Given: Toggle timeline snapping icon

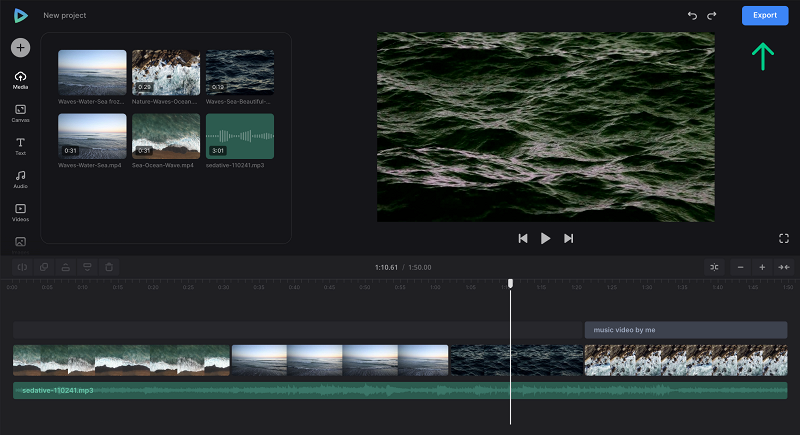Looking at the screenshot, I should point(714,267).
